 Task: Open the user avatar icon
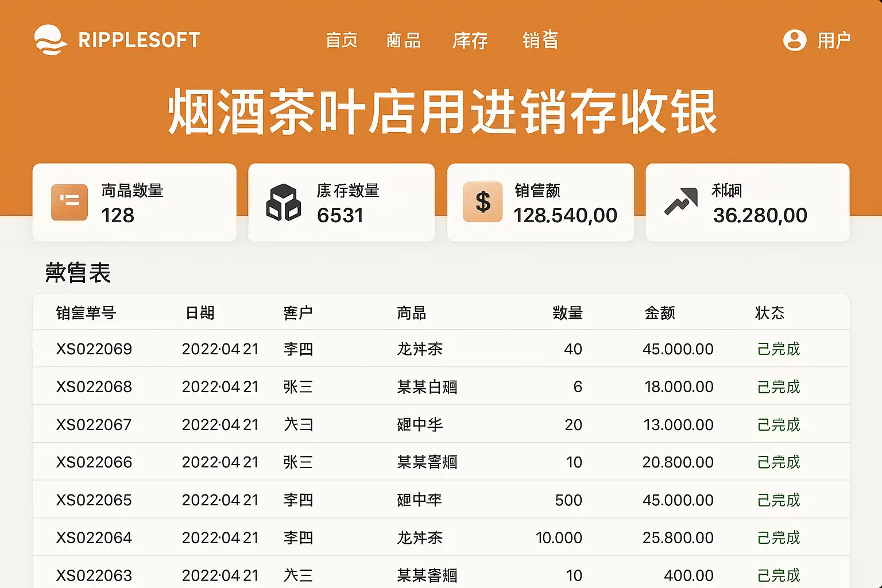pyautogui.click(x=795, y=40)
